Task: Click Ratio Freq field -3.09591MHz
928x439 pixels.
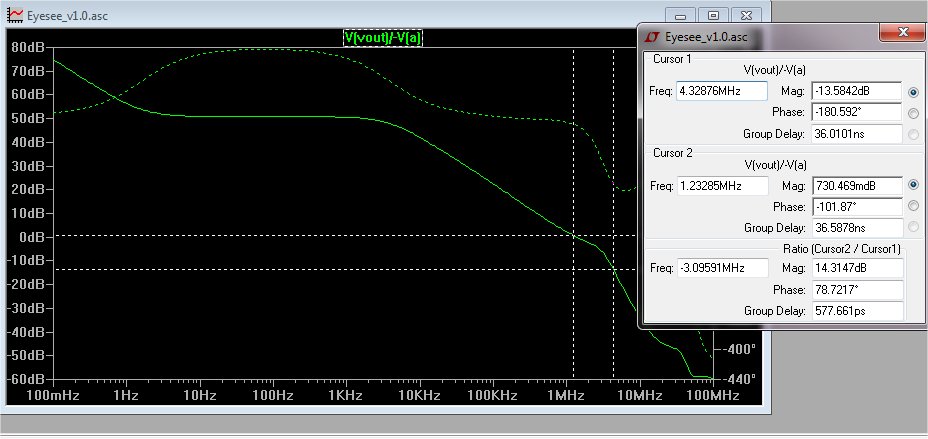Action: [722, 268]
